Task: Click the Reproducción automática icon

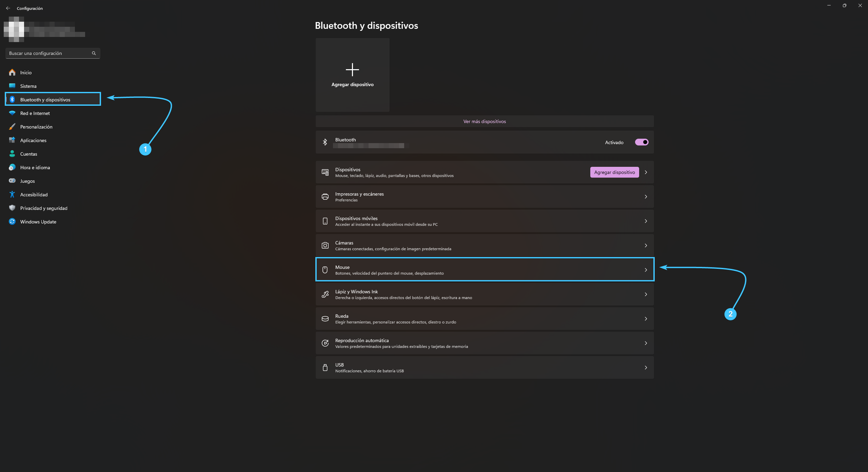Action: [325, 343]
